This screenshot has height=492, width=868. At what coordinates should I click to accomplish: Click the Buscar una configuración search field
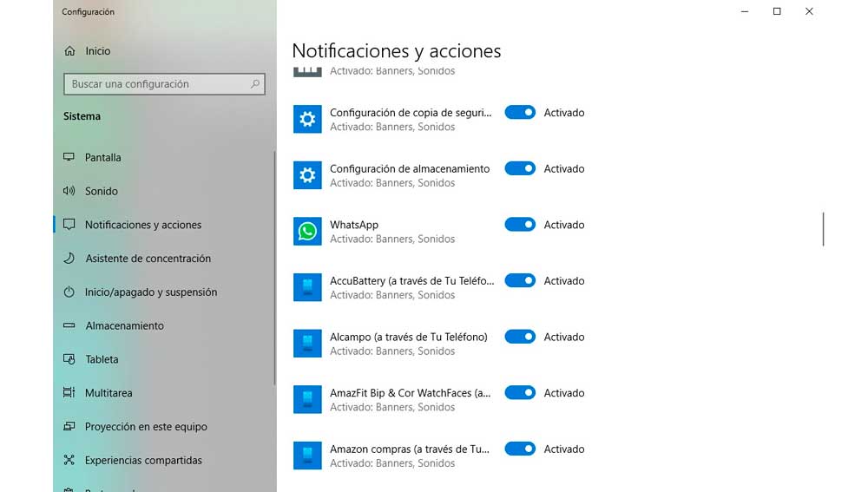click(156, 84)
